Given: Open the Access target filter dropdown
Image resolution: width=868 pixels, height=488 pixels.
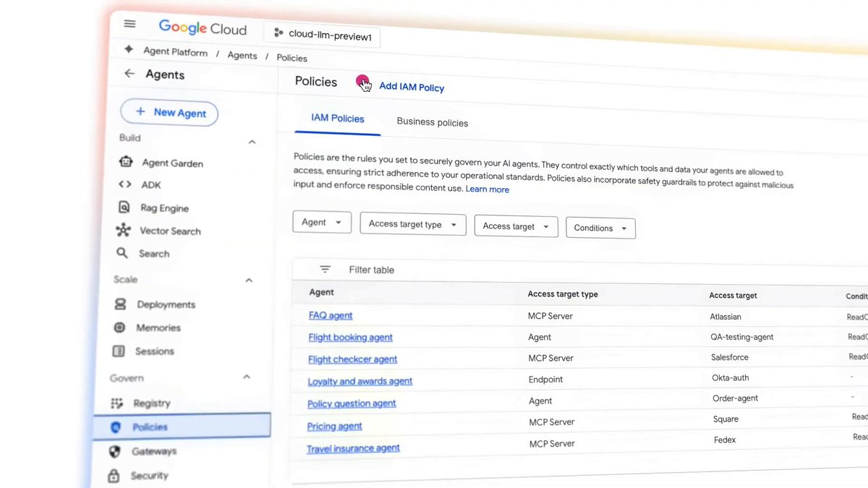Looking at the screenshot, I should (516, 226).
